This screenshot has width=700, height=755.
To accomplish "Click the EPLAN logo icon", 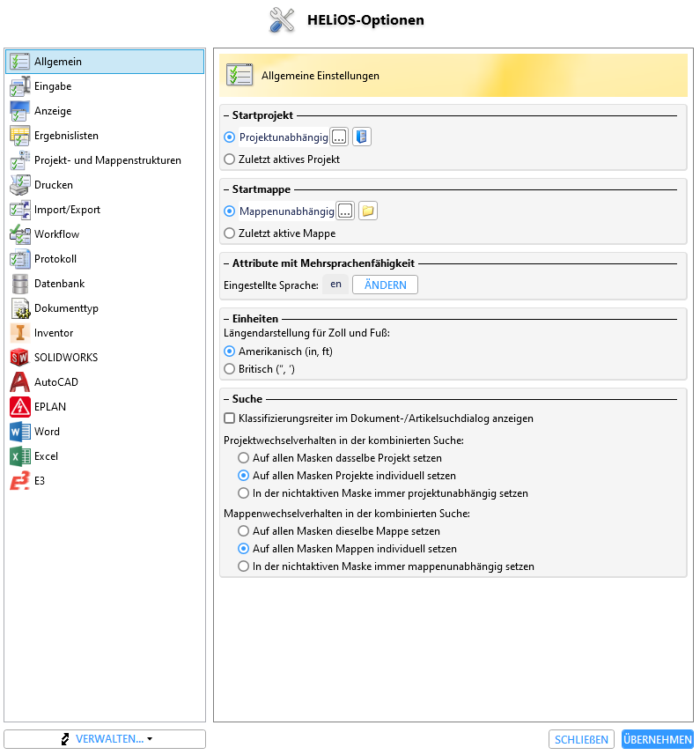I will click(19, 407).
